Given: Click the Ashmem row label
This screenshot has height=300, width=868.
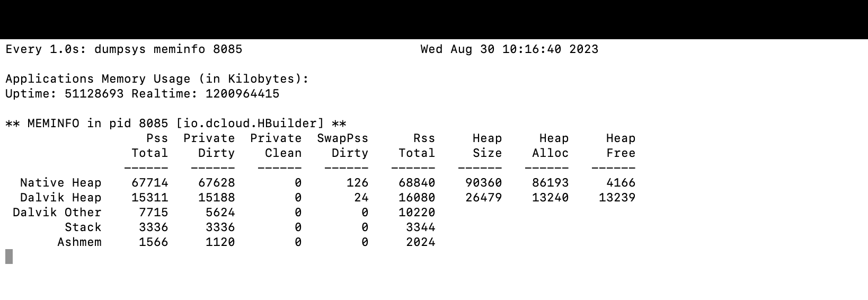Looking at the screenshot, I should coord(79,242).
